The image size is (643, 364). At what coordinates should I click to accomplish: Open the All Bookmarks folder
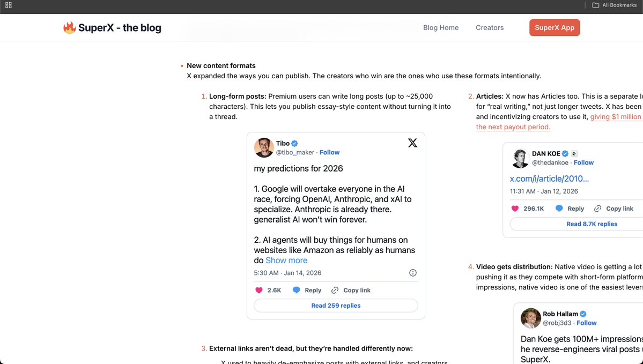[614, 5]
